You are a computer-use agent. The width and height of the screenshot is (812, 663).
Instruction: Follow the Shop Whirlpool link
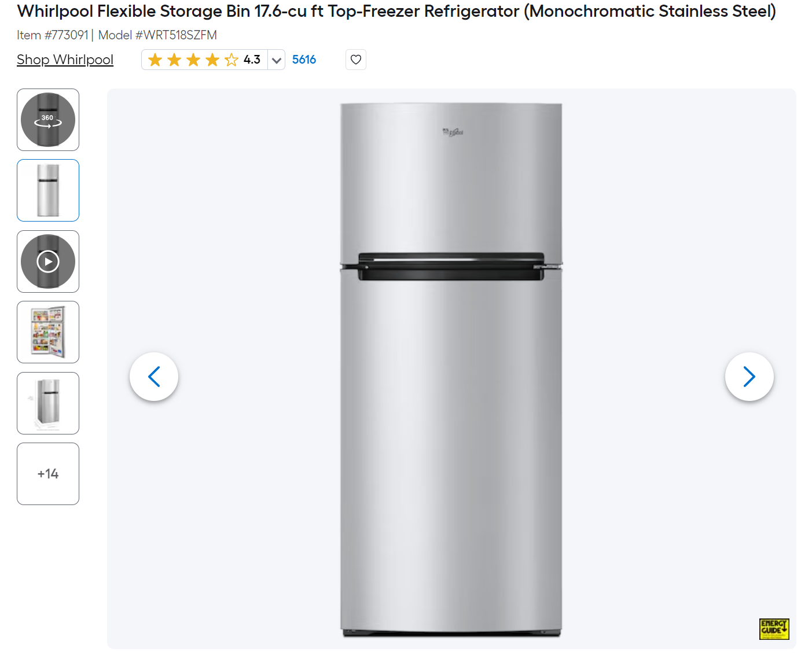pyautogui.click(x=65, y=60)
